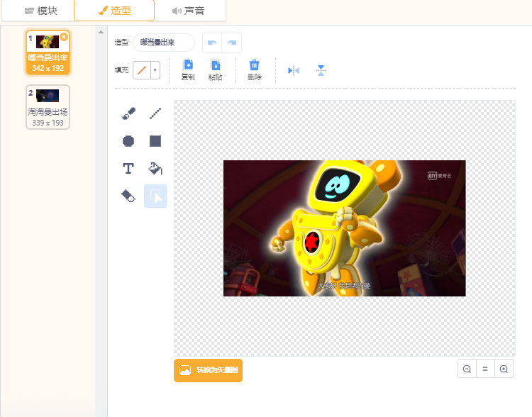Click the 转换为矢量图 button
The image size is (532, 417).
click(209, 370)
